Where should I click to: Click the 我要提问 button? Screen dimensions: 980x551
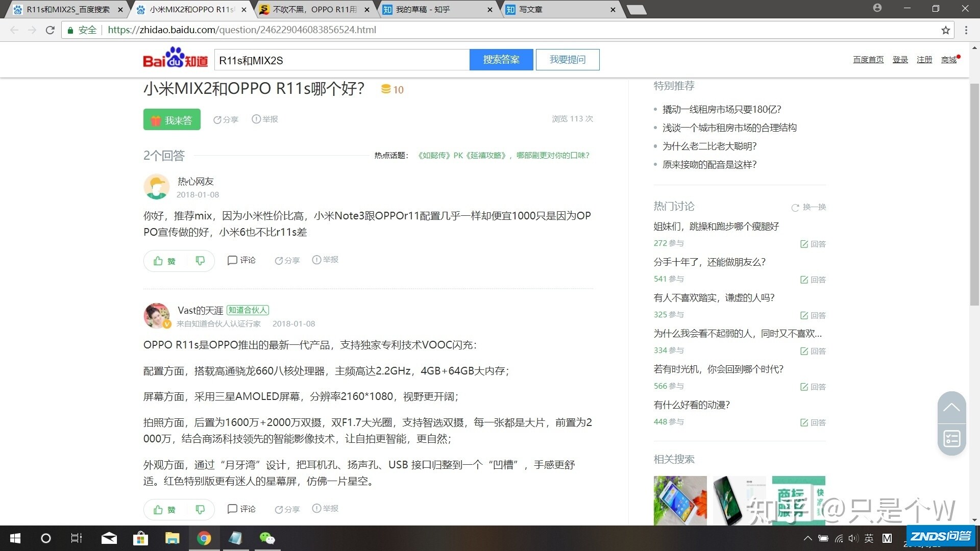[x=568, y=60]
